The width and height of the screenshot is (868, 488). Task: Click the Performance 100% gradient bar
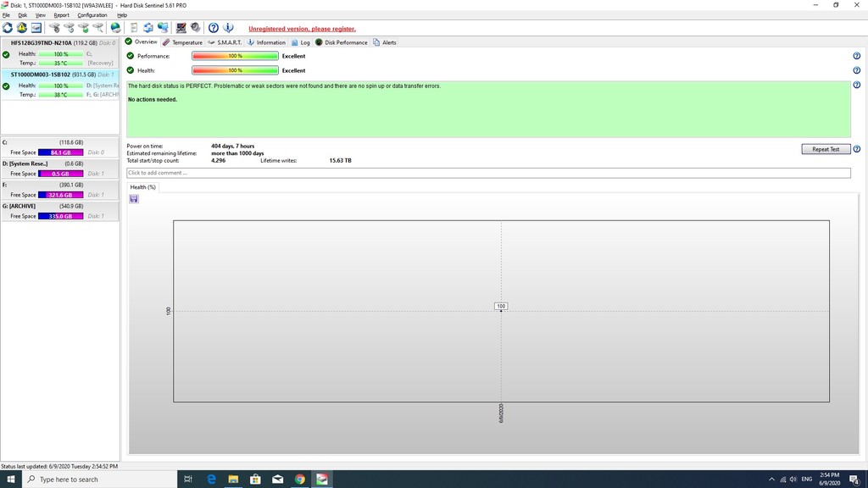(x=236, y=56)
